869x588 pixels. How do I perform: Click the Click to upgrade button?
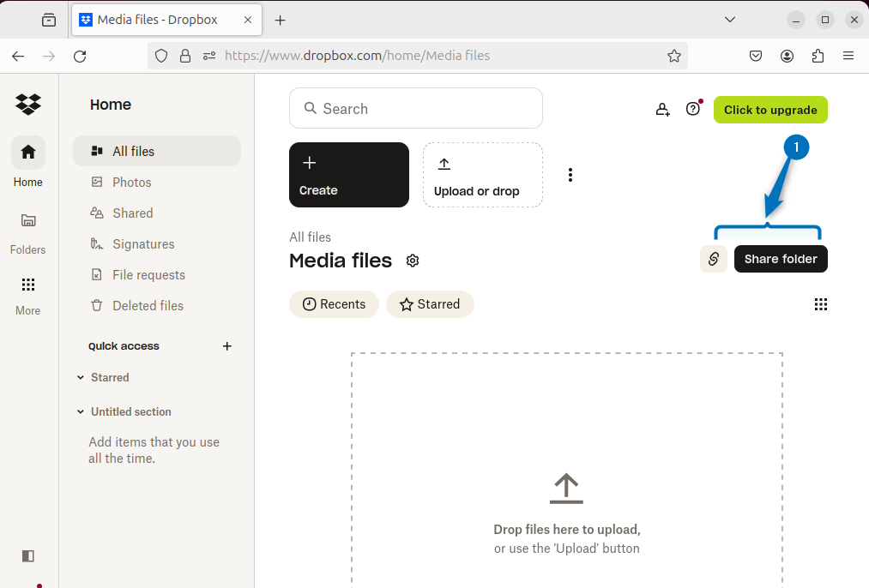(770, 110)
